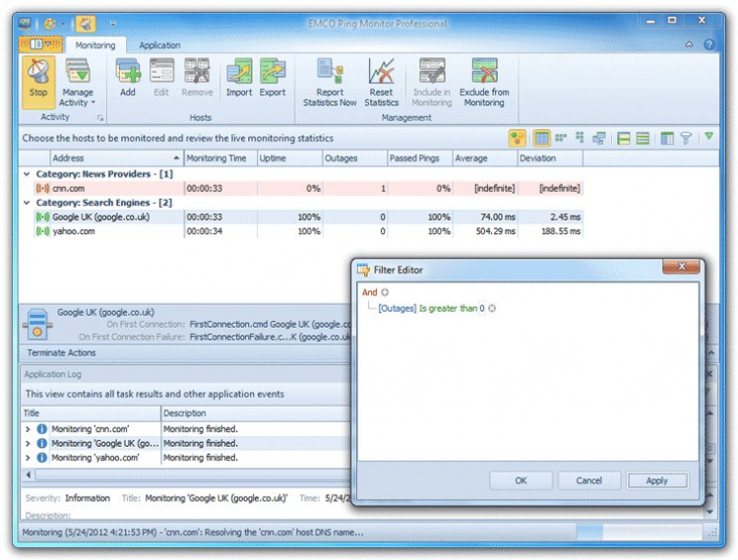This screenshot has height=560, width=738.
Task: Add a condition with the And plus icon
Action: point(385,292)
